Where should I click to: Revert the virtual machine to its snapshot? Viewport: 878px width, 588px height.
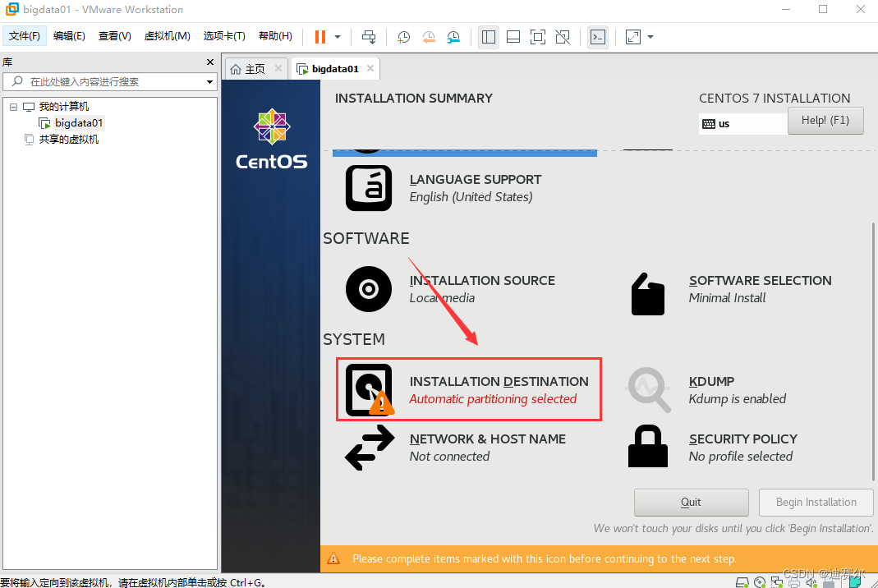click(429, 37)
